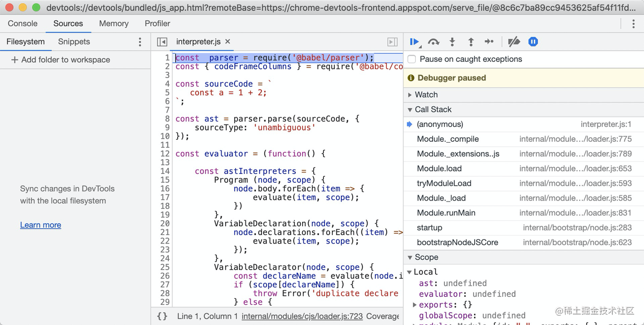Click the Step over function icon
This screenshot has width=644, height=325.
tap(433, 42)
